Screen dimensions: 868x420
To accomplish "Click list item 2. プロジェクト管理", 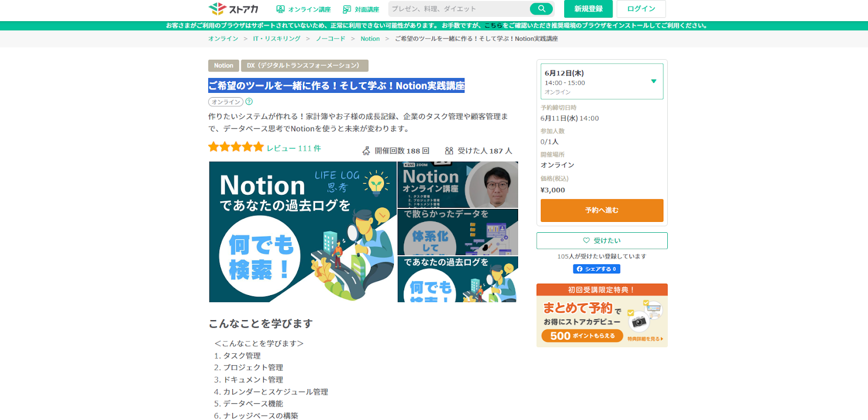I will click(248, 367).
